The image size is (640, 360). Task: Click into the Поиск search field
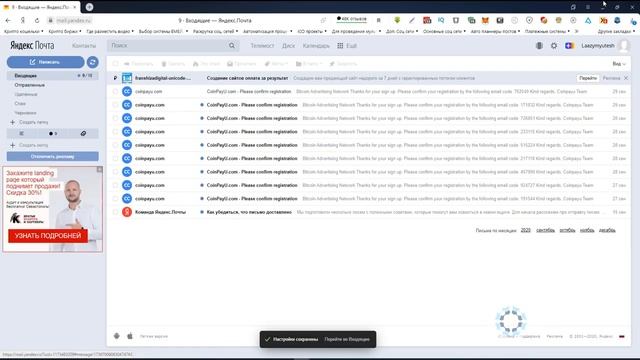tap(167, 46)
